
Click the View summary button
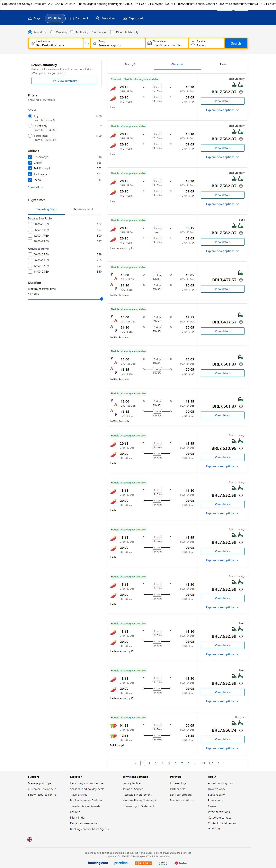(65, 81)
